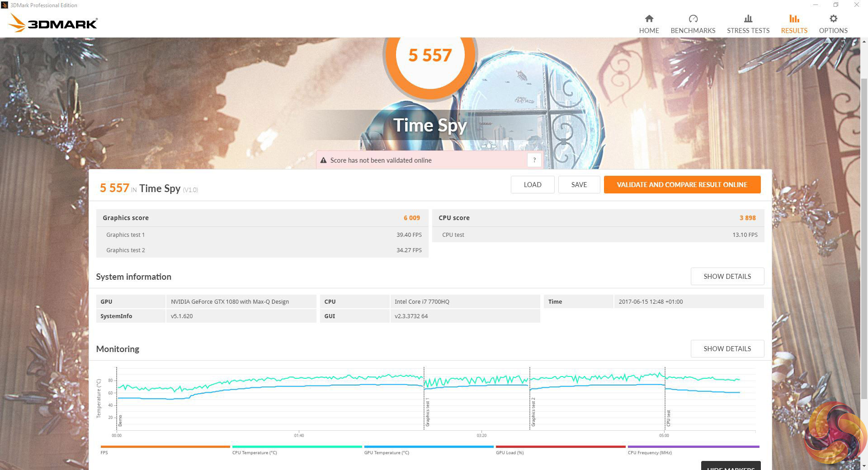Toggle the GPU Temperature legend series
Viewport: 868px width, 470px height.
click(x=429, y=450)
